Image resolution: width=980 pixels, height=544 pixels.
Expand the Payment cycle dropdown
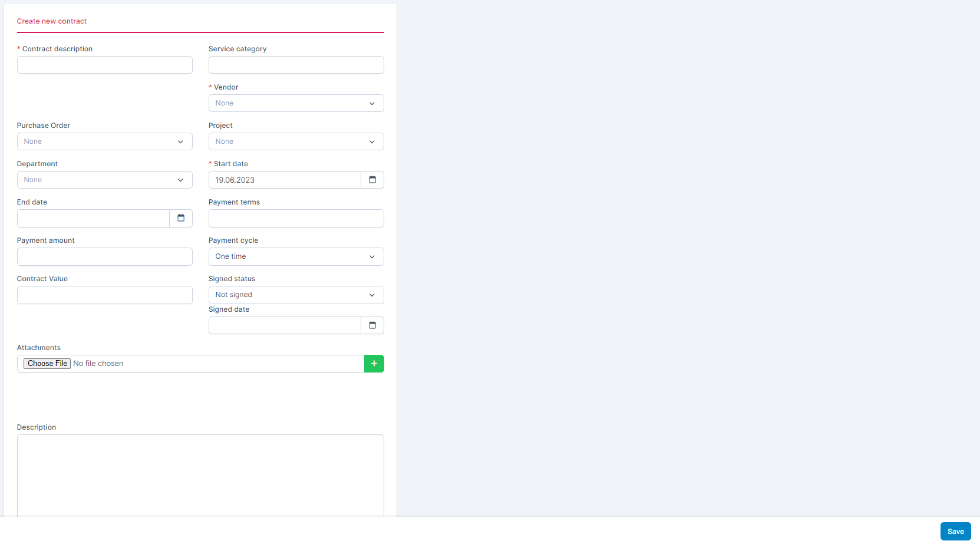pyautogui.click(x=296, y=256)
